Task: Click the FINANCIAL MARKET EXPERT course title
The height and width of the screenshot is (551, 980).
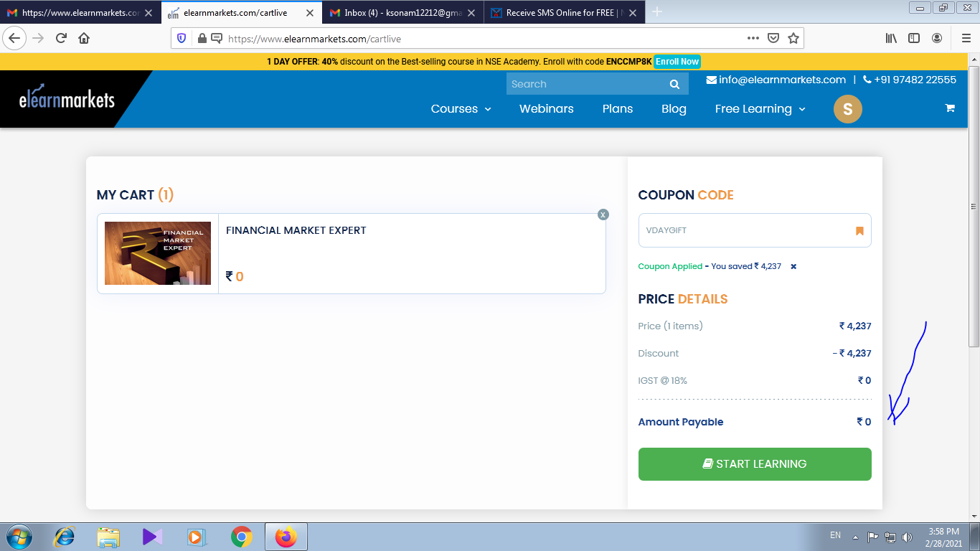Action: (296, 230)
